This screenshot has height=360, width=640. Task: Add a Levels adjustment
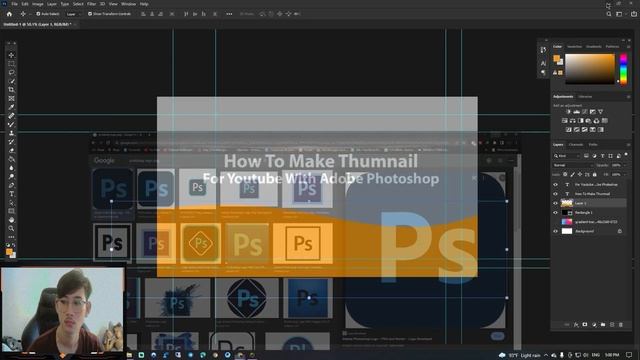coord(576,112)
